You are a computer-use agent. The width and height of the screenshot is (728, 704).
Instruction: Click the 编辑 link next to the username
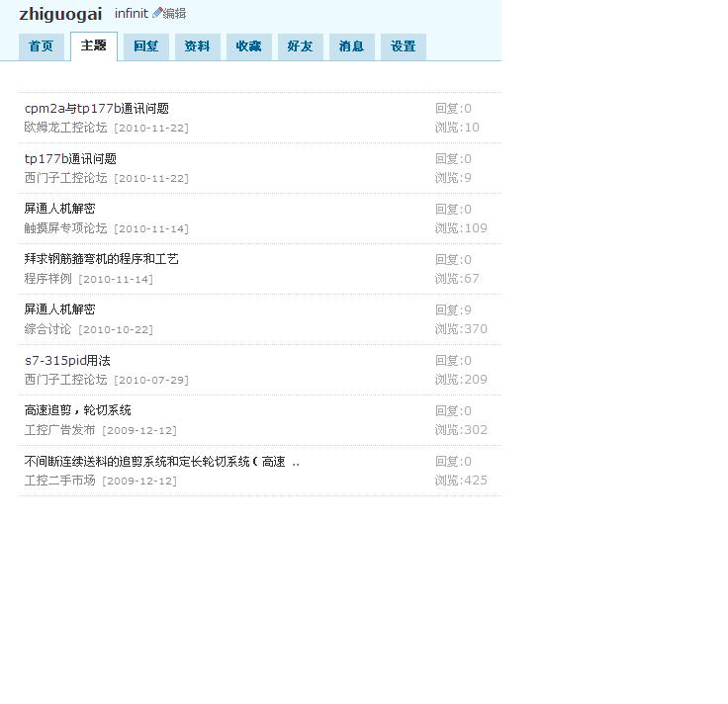pos(175,14)
